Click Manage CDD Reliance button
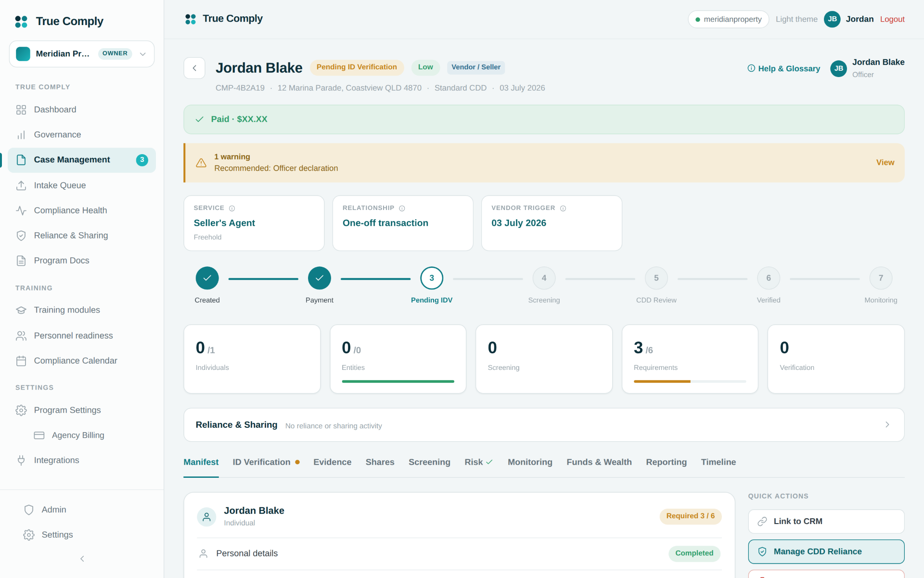The image size is (924, 578). point(826,552)
